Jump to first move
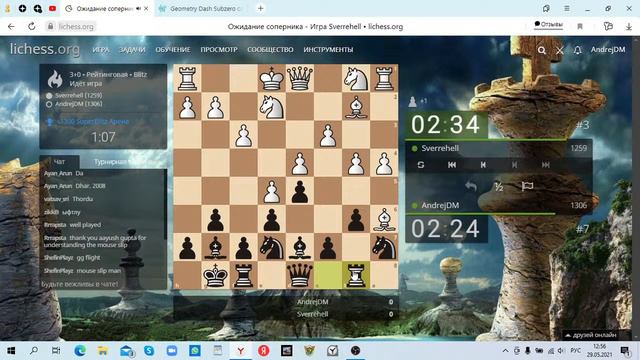The width and height of the screenshot is (640, 360). click(x=452, y=164)
